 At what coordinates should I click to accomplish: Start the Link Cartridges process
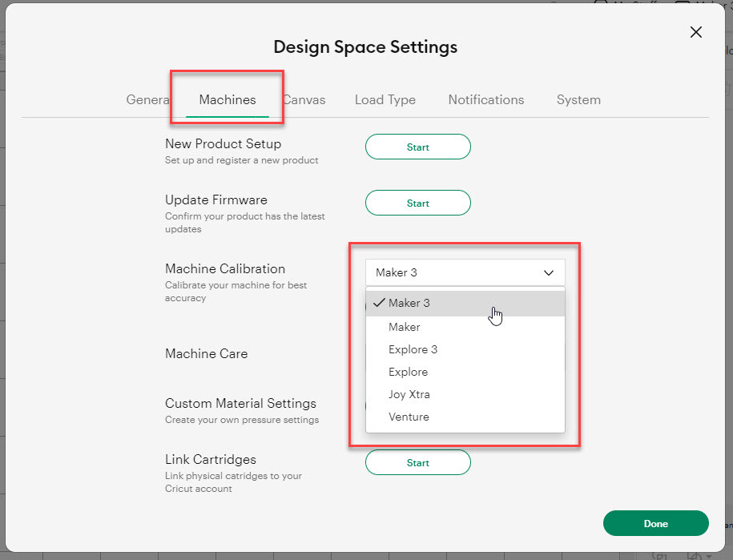click(417, 462)
